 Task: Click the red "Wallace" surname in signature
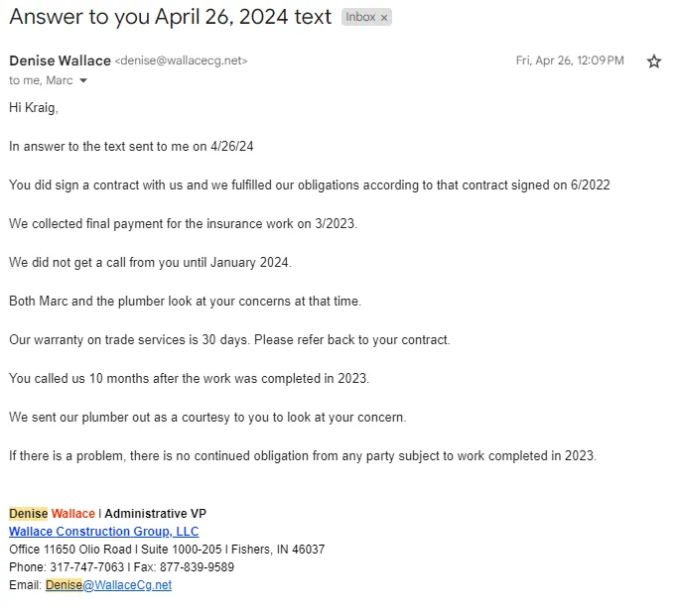(73, 514)
